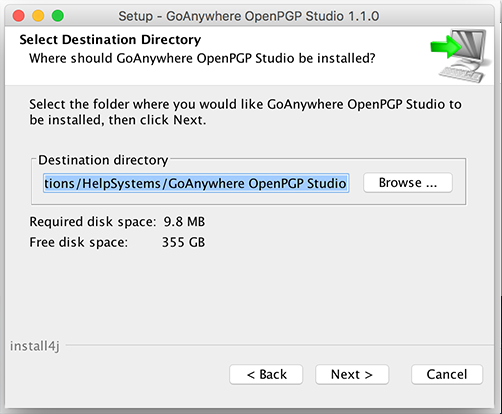
Task: Close the setup window with the red button
Action: [x=19, y=16]
